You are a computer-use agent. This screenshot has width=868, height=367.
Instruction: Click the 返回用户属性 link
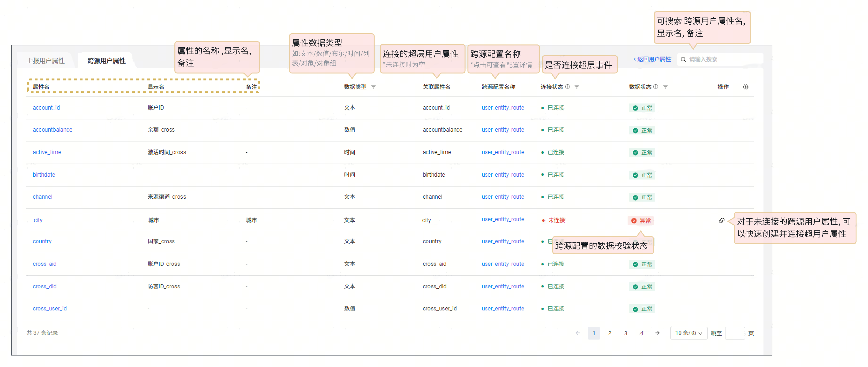tap(652, 59)
